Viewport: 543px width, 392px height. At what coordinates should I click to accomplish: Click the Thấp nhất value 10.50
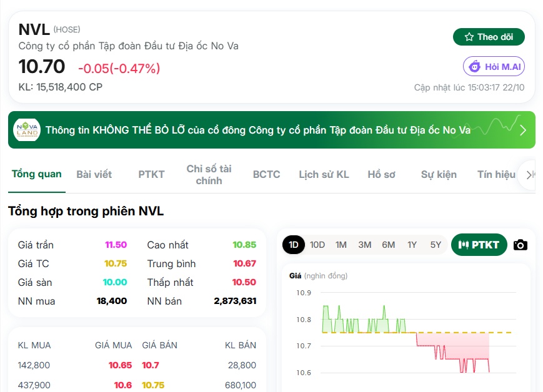[x=244, y=282]
